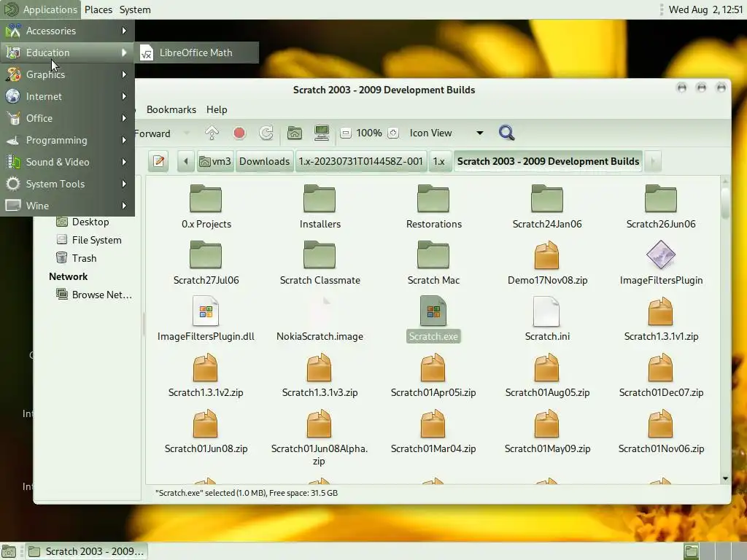Click the Computer toolbar icon
This screenshot has height=560, width=747.
coord(322,133)
